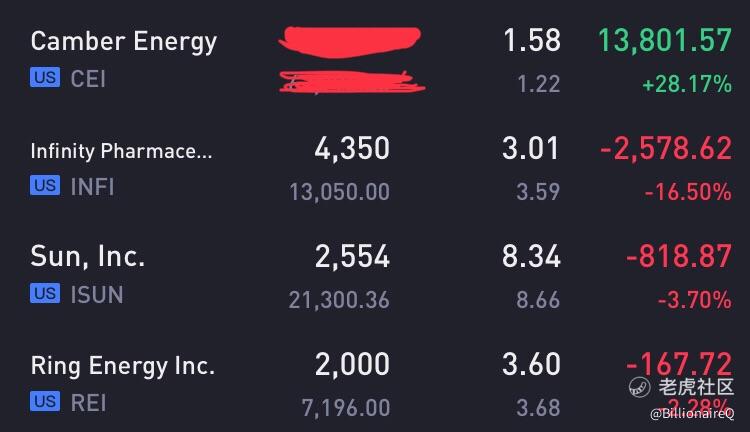The image size is (750, 432).
Task: Click the CEI ticker symbol
Action: pyautogui.click(x=88, y=78)
